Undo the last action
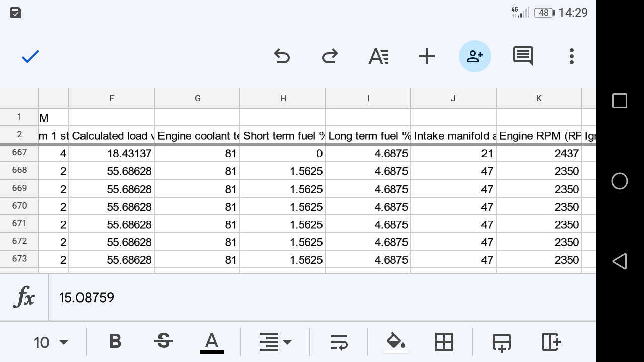644x362 pixels. pyautogui.click(x=282, y=56)
